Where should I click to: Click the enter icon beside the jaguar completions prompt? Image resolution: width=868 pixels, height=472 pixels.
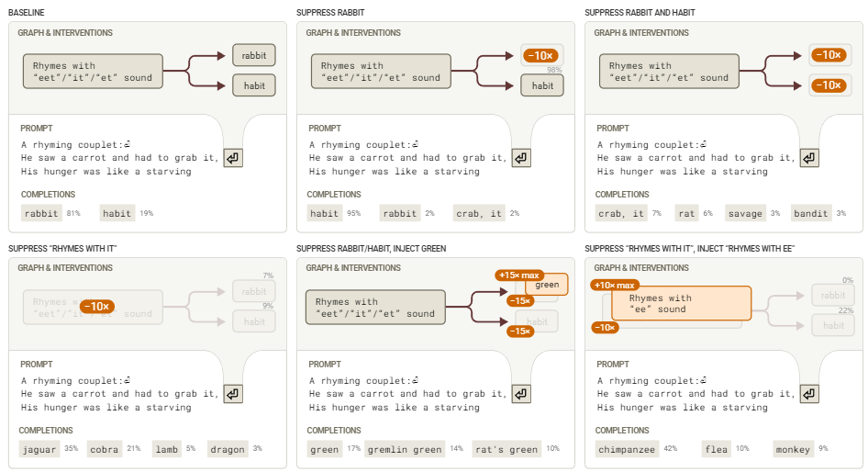pyautogui.click(x=233, y=394)
